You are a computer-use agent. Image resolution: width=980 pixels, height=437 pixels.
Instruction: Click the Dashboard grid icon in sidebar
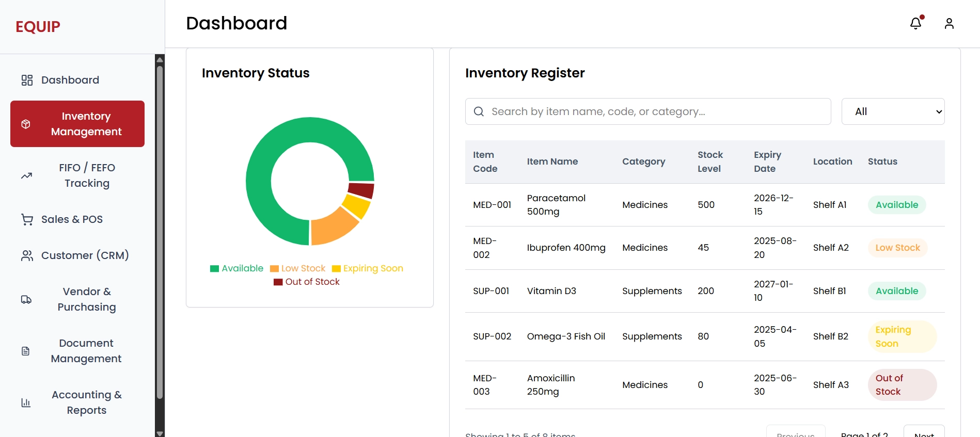pos(27,80)
